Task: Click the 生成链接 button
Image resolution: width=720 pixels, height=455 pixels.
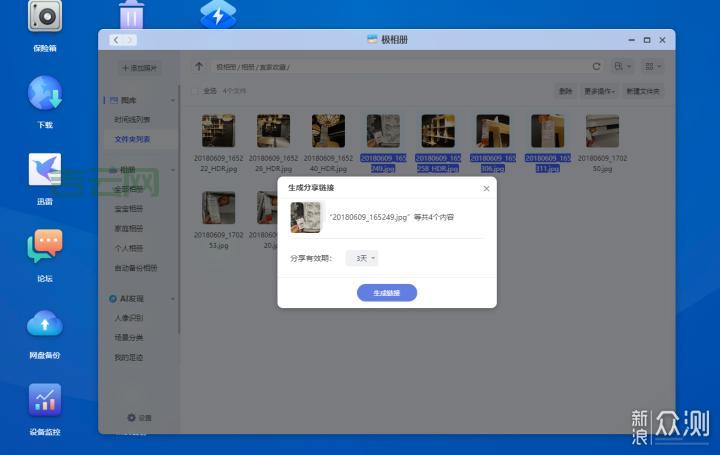Action: pyautogui.click(x=387, y=293)
